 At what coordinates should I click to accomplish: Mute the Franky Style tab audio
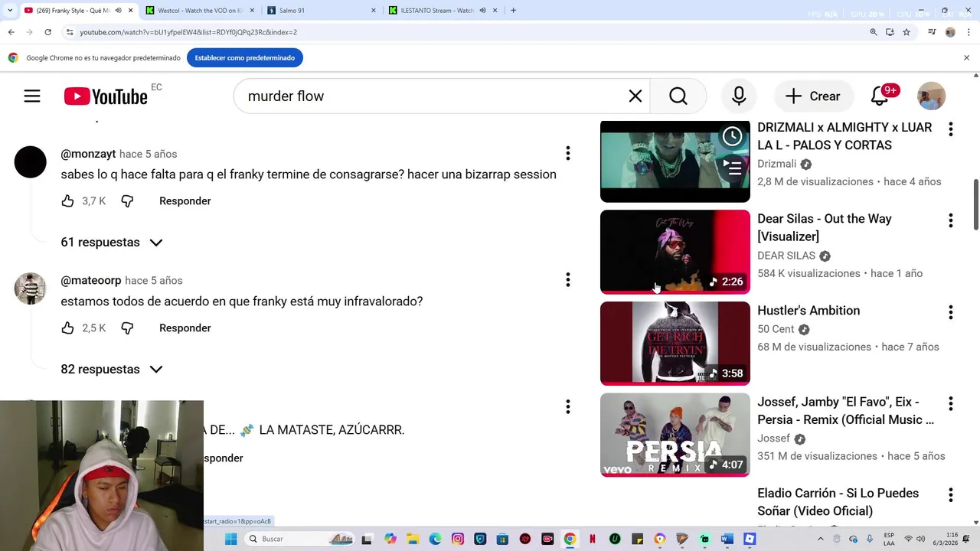click(118, 11)
